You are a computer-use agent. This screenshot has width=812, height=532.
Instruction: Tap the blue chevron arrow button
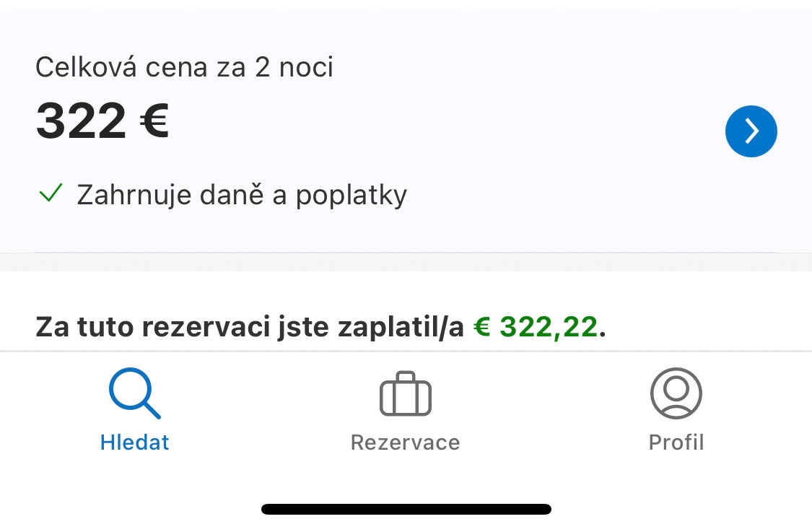click(751, 131)
